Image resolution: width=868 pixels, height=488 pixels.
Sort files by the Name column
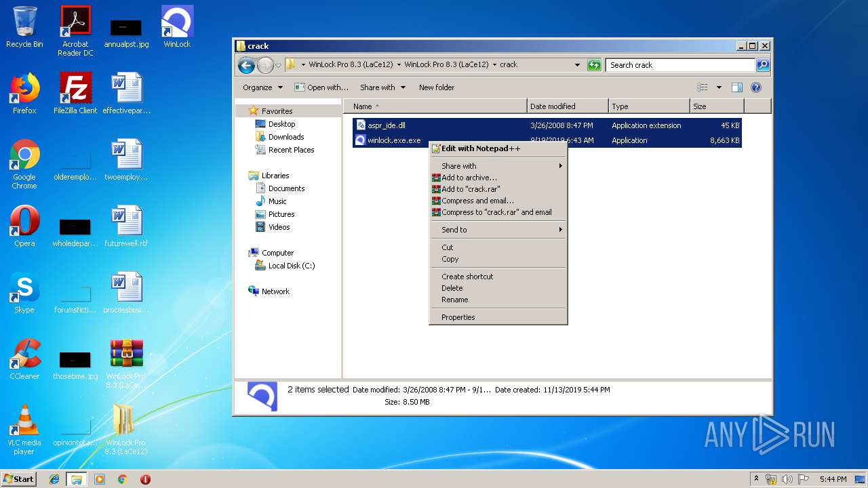click(435, 106)
